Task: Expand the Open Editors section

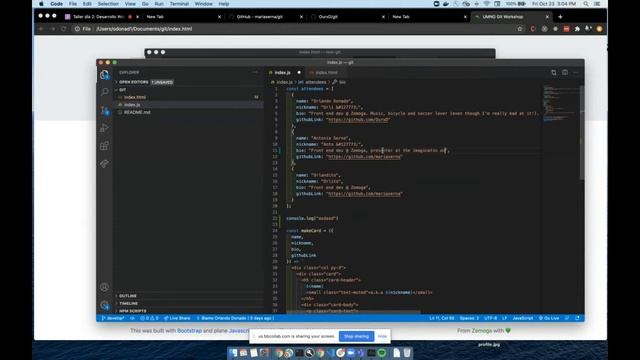Action: click(x=133, y=82)
